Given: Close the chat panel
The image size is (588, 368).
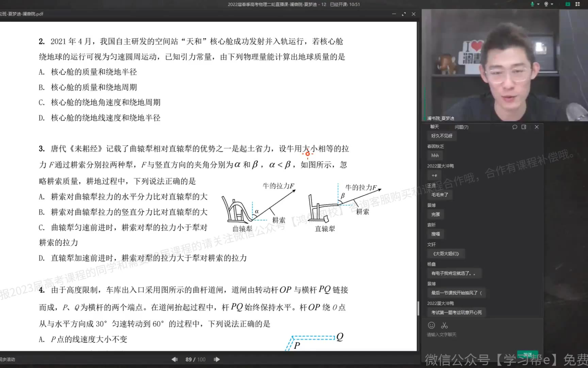Looking at the screenshot, I should pyautogui.click(x=537, y=127).
